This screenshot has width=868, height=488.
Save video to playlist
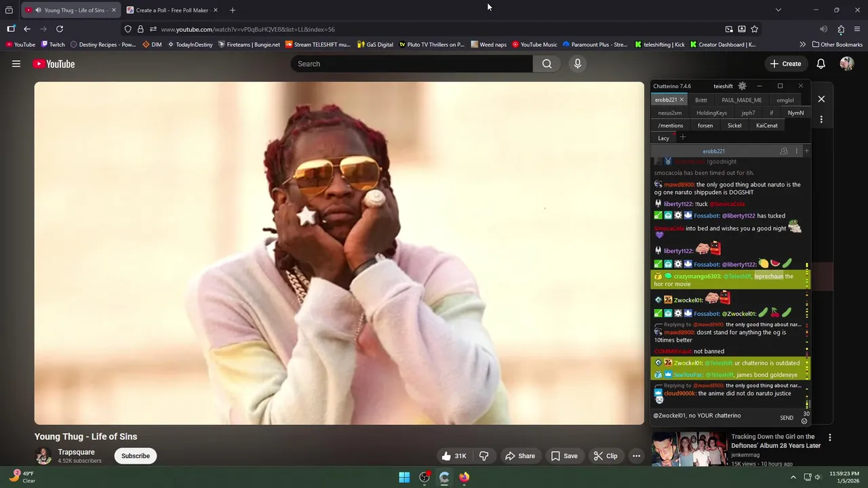(x=564, y=456)
